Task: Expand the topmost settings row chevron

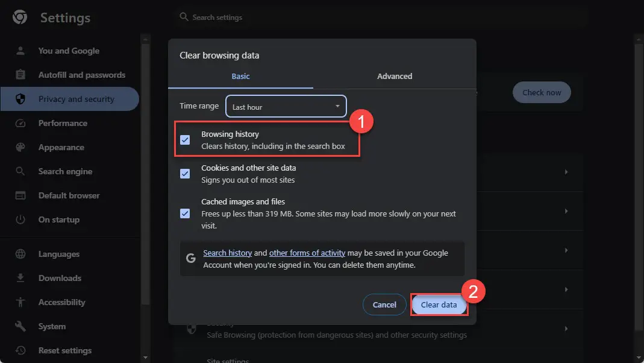Action: (565, 172)
